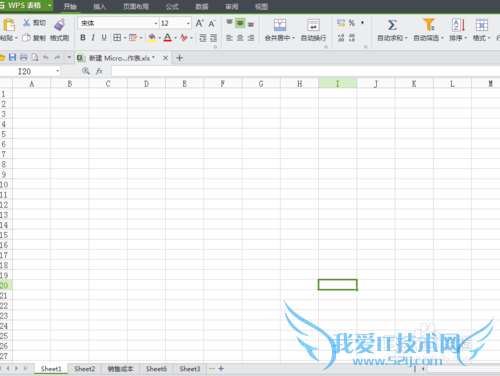Undo the last action
This screenshot has width=500, height=376.
click(x=46, y=57)
